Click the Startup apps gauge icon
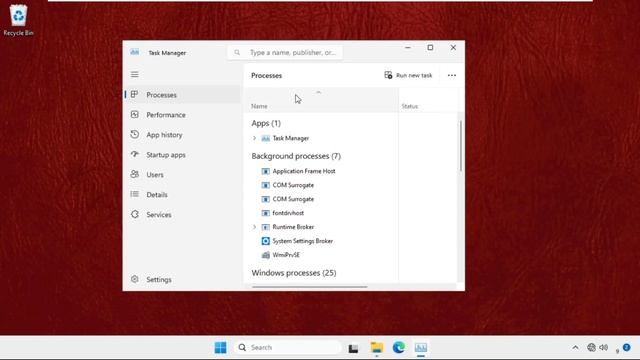Image resolution: width=640 pixels, height=360 pixels. [x=135, y=154]
